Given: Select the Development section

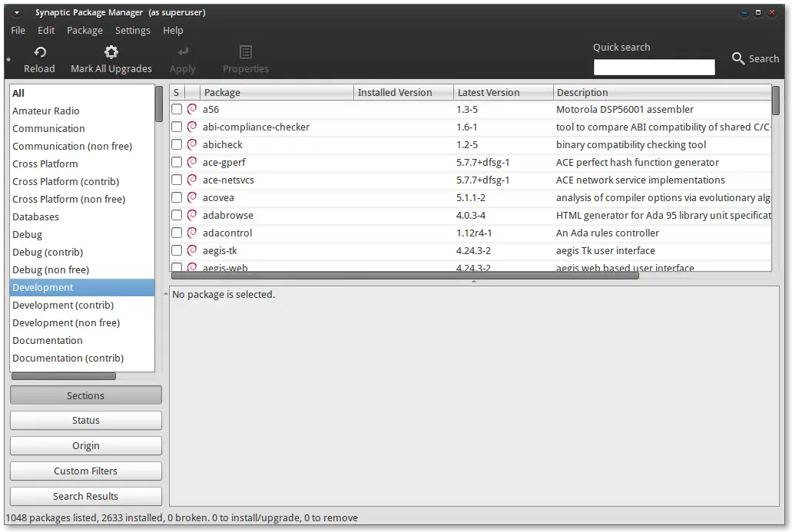Looking at the screenshot, I should pyautogui.click(x=82, y=287).
